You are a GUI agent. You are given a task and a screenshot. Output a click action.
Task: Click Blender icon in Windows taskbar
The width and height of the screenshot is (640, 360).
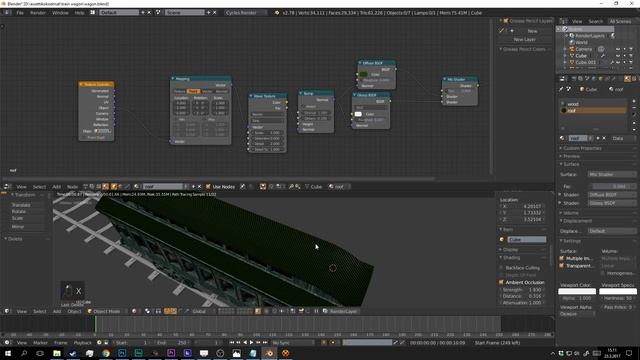[x=269, y=353]
